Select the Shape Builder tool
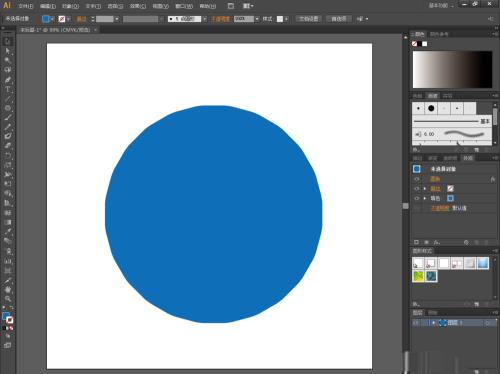This screenshot has width=500, height=374. (x=8, y=193)
